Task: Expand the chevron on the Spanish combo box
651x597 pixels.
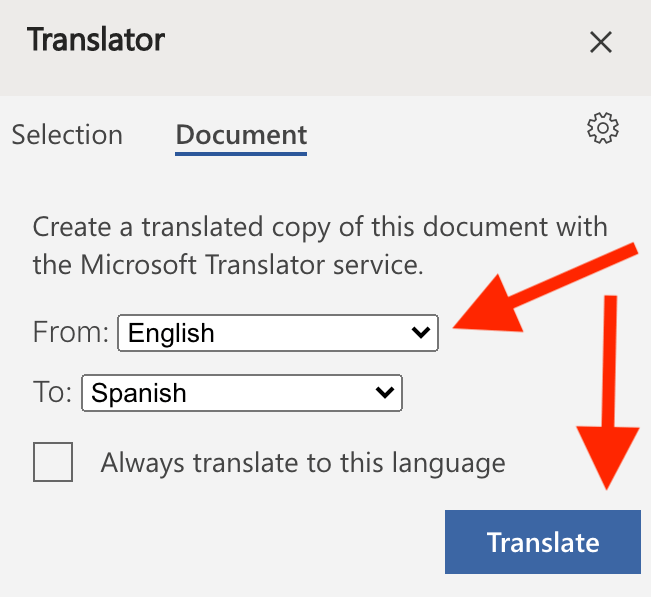Action: point(384,392)
